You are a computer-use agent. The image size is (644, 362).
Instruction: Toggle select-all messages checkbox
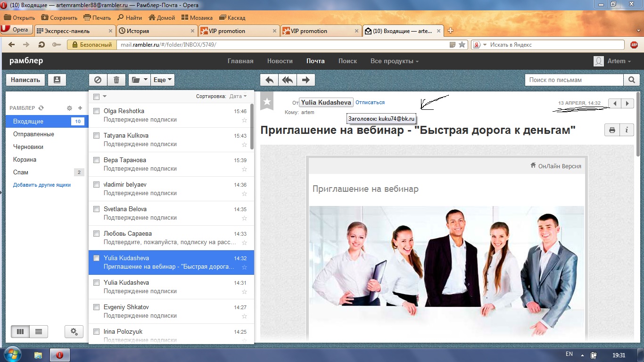coord(96,97)
